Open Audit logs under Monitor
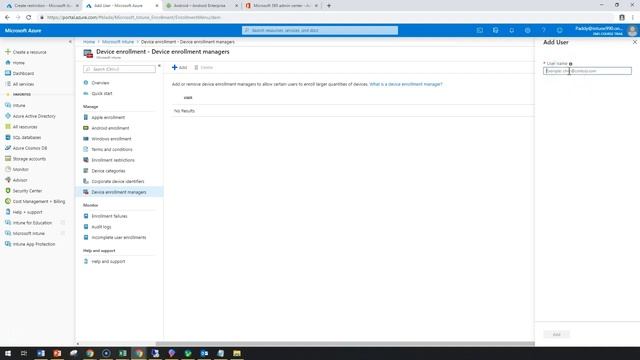Screen dimensions: 640x360 (101, 227)
